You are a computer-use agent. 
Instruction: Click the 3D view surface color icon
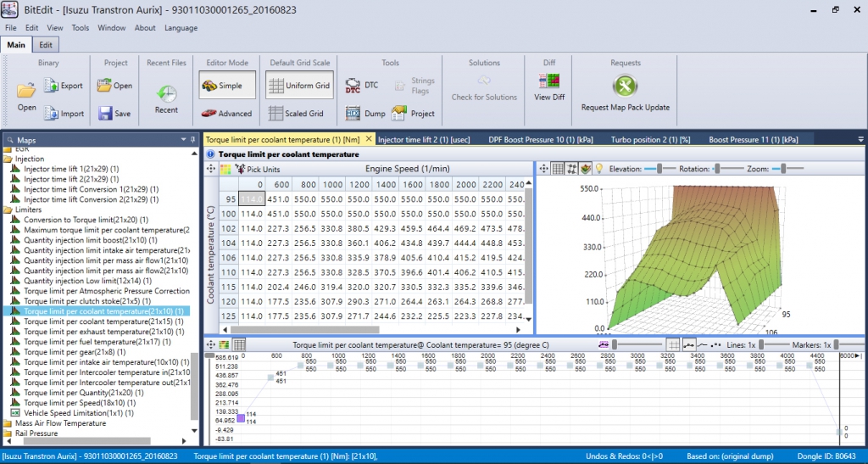[585, 168]
